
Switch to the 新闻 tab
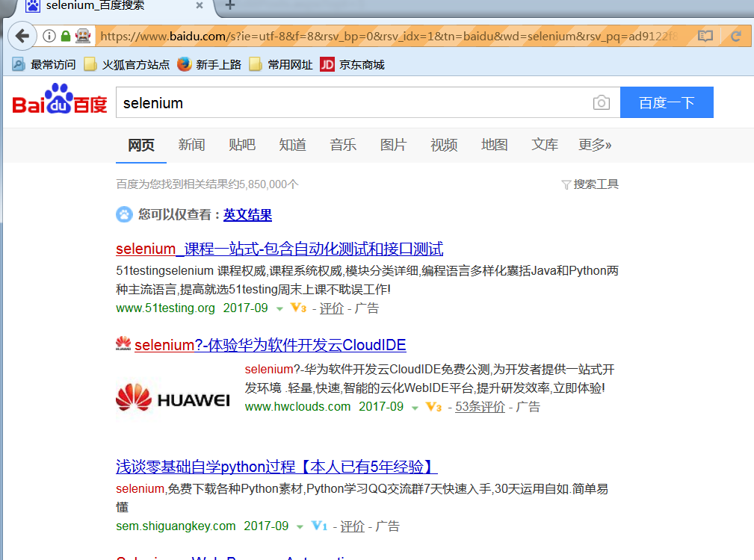[x=191, y=145]
